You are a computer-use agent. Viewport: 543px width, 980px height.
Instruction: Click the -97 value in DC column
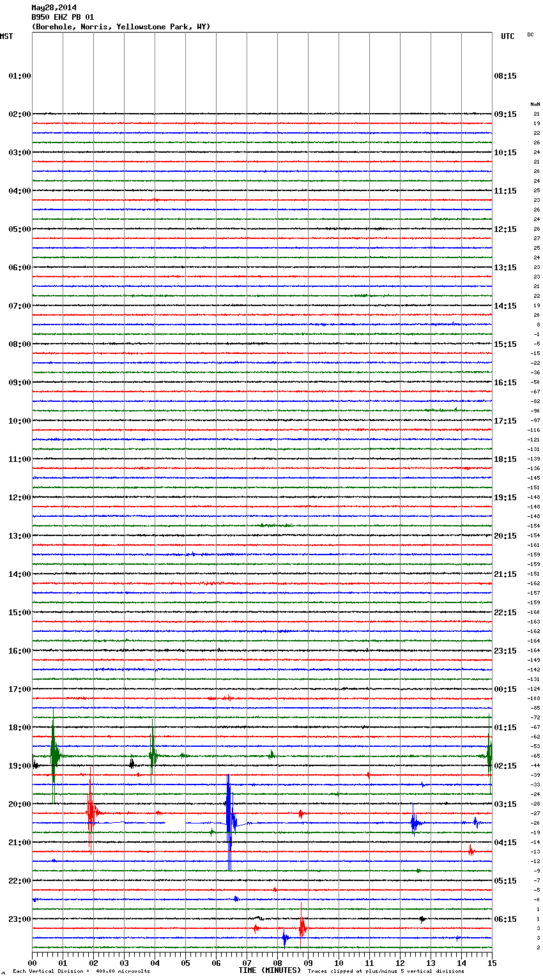pyautogui.click(x=535, y=420)
